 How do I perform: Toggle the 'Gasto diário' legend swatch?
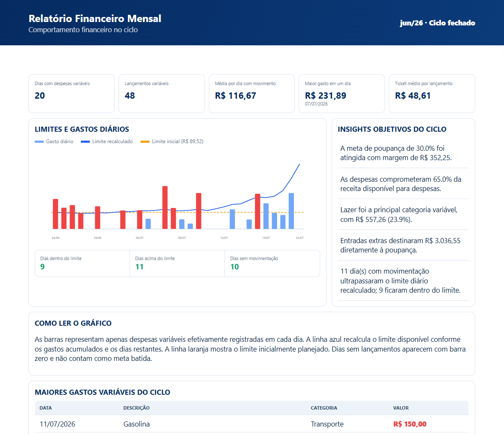click(x=39, y=141)
